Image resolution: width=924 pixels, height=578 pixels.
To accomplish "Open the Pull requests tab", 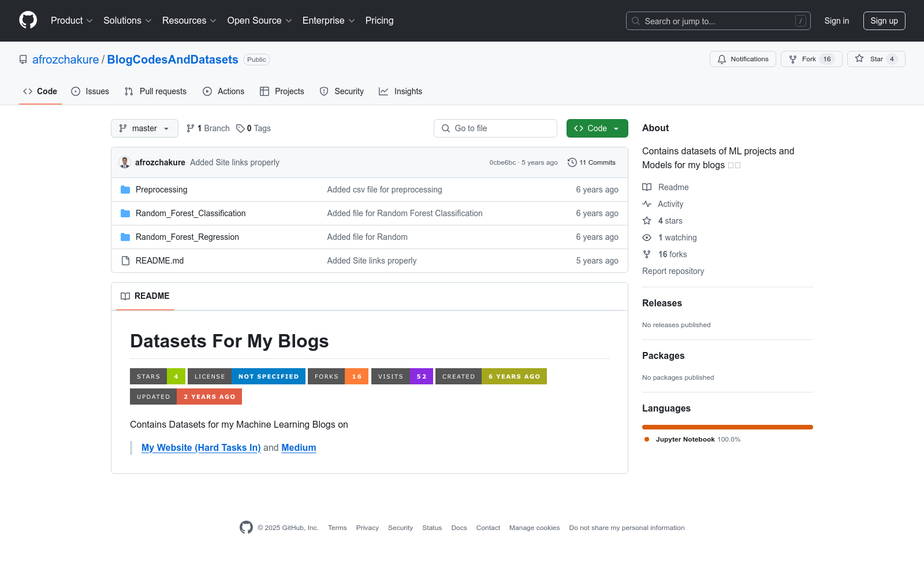I will point(155,91).
